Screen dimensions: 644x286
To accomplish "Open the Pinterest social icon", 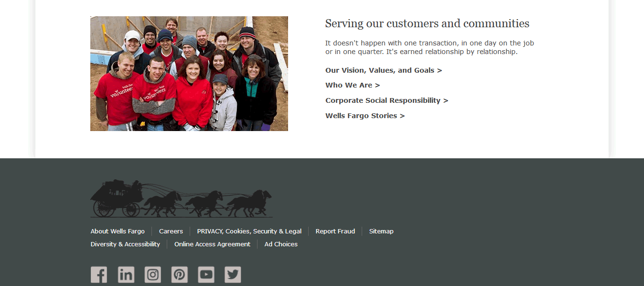I will pos(180,275).
